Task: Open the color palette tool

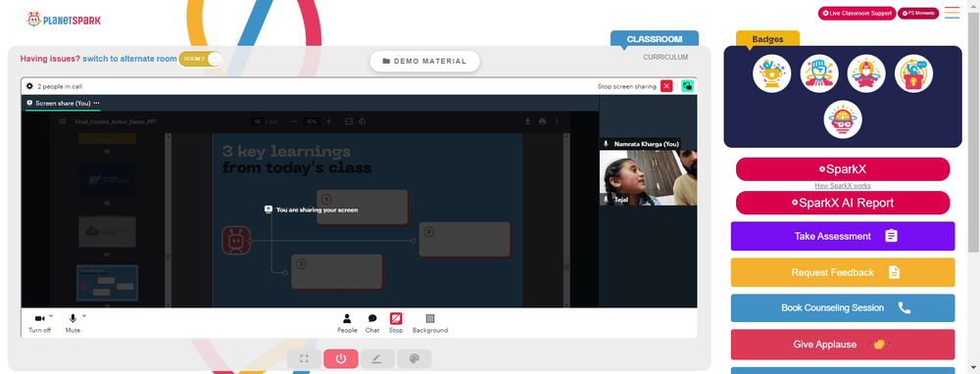Action: pyautogui.click(x=414, y=359)
